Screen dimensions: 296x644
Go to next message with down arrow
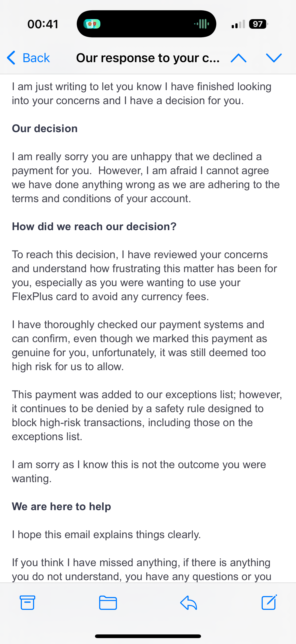pos(274,58)
